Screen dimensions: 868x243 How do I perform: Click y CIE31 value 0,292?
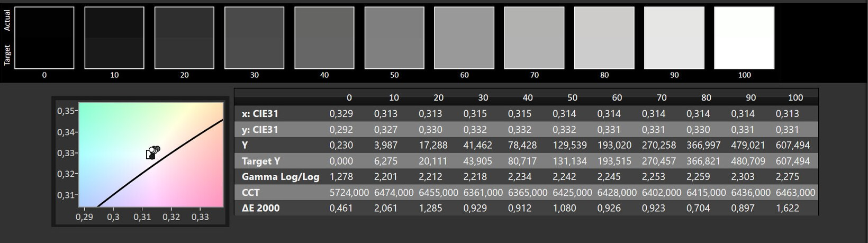tap(341, 130)
